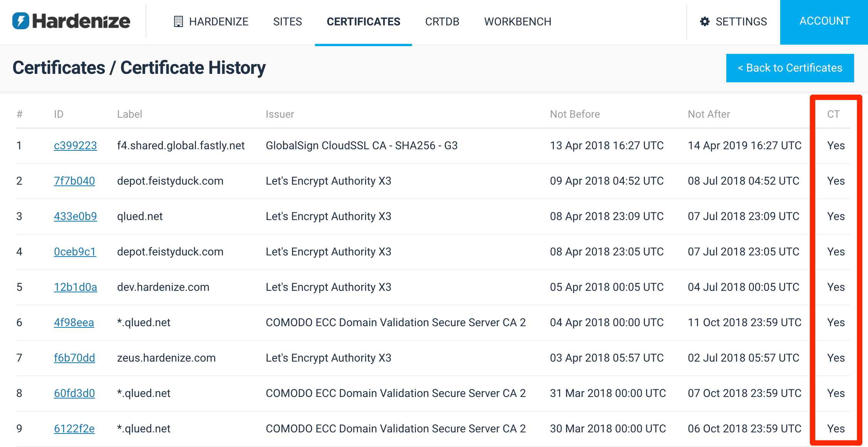Click the Hardenize logo icon
The height and width of the screenshot is (447, 868).
pyautogui.click(x=21, y=21)
